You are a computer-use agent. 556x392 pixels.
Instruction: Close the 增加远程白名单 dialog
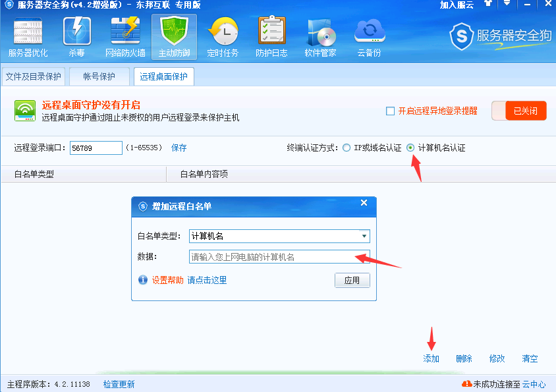click(x=364, y=202)
